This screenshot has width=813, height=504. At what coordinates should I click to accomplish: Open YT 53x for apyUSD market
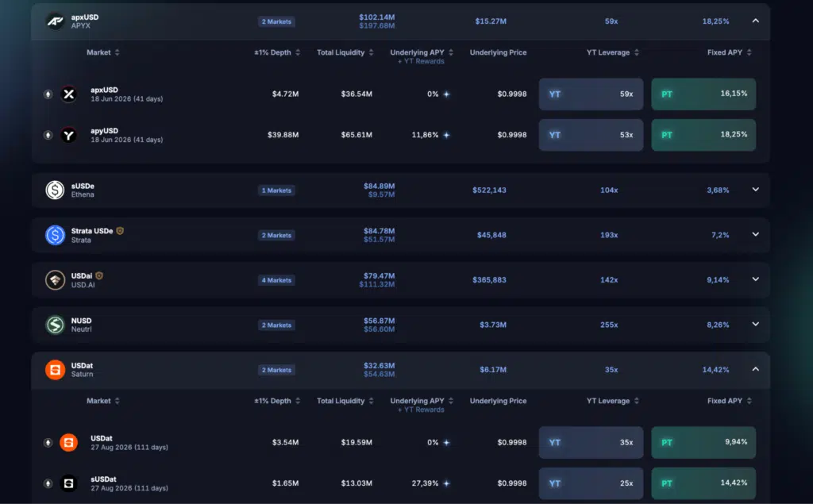pos(591,135)
